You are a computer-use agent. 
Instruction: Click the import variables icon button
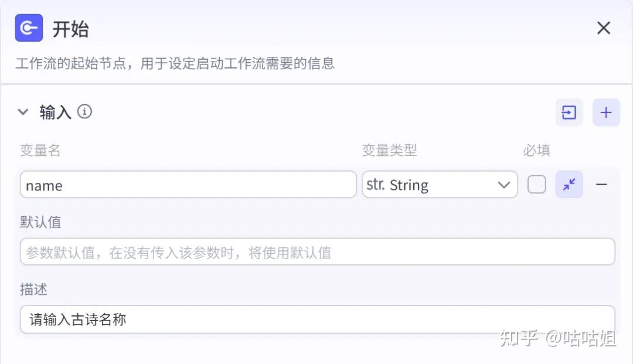pos(569,113)
